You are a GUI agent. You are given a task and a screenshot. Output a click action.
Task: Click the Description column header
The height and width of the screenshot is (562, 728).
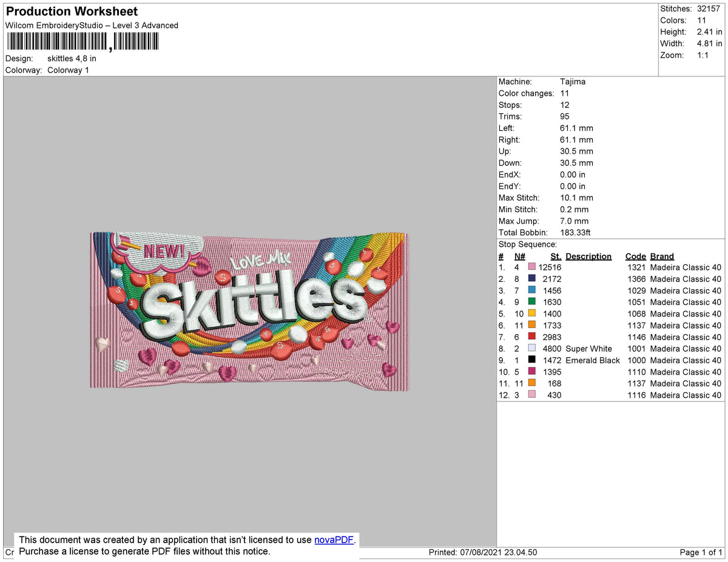pos(588,256)
